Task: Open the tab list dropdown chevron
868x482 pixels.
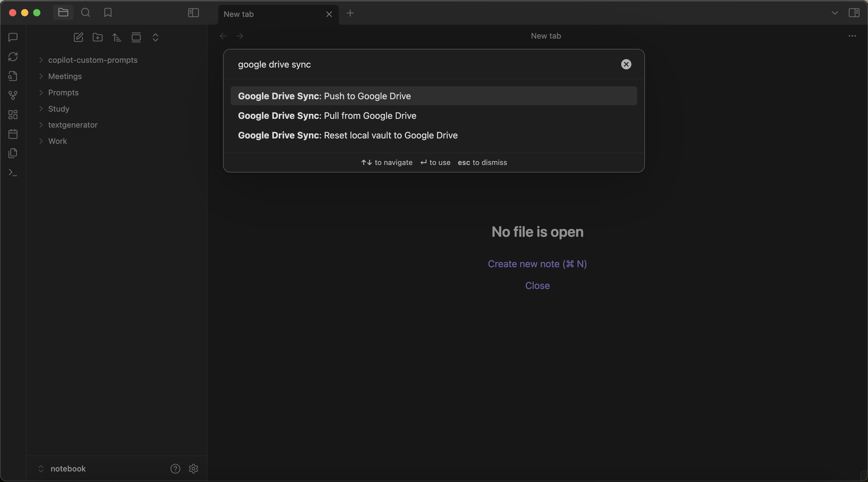Action: coord(835,13)
